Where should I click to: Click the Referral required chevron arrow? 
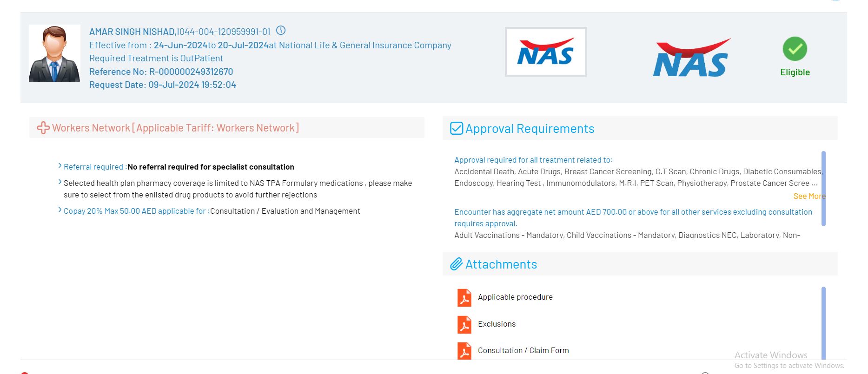60,166
